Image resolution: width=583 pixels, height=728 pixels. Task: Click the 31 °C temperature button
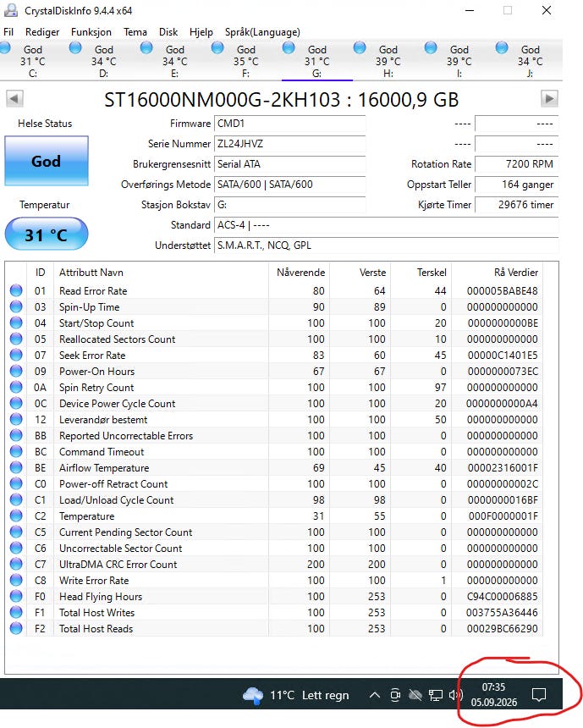coord(47,234)
